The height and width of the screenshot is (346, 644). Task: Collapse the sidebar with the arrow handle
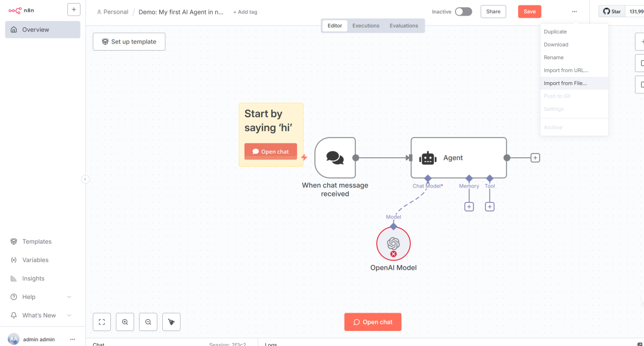85,179
